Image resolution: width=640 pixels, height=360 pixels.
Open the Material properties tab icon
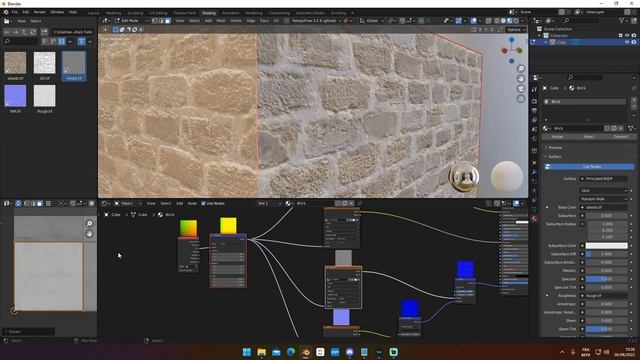534,218
